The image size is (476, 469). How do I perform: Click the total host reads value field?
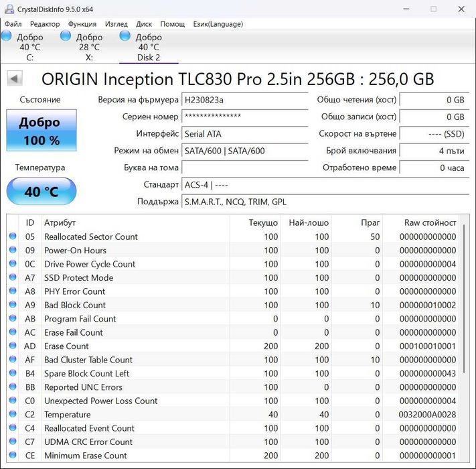(434, 100)
